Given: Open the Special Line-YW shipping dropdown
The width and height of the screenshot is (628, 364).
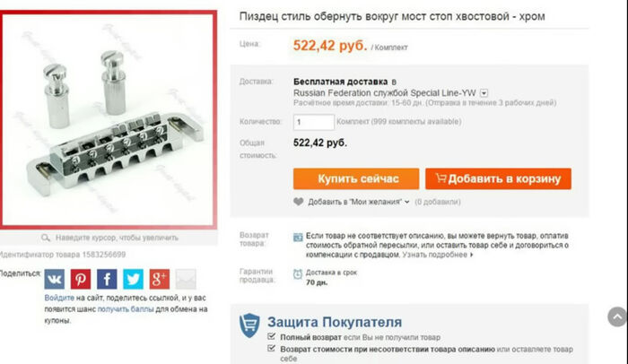Looking at the screenshot, I should pos(484,93).
